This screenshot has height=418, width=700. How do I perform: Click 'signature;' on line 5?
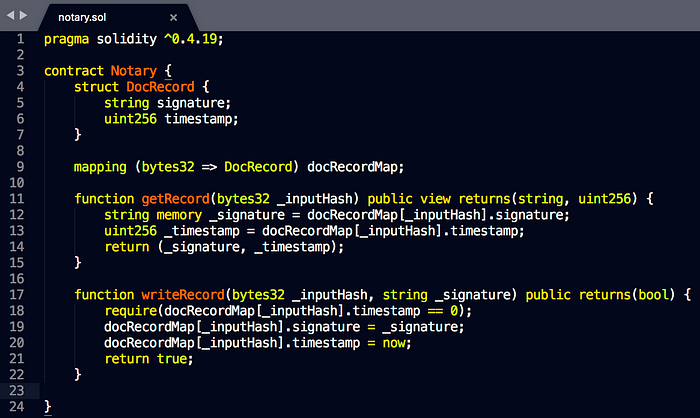click(194, 103)
